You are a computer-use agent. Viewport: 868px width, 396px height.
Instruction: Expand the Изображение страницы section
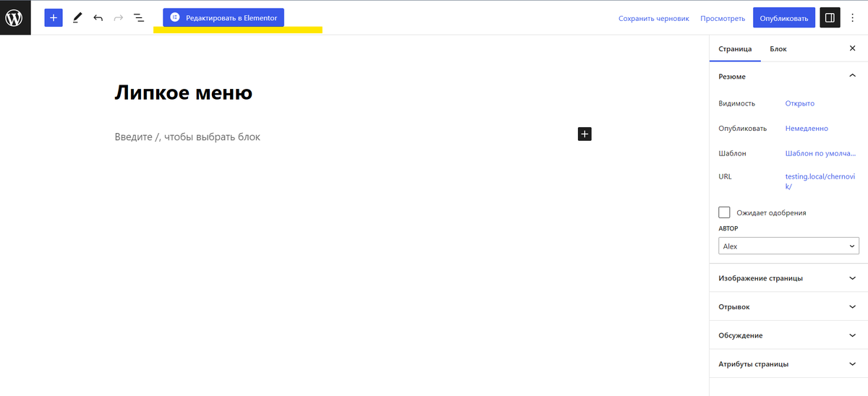click(x=788, y=278)
